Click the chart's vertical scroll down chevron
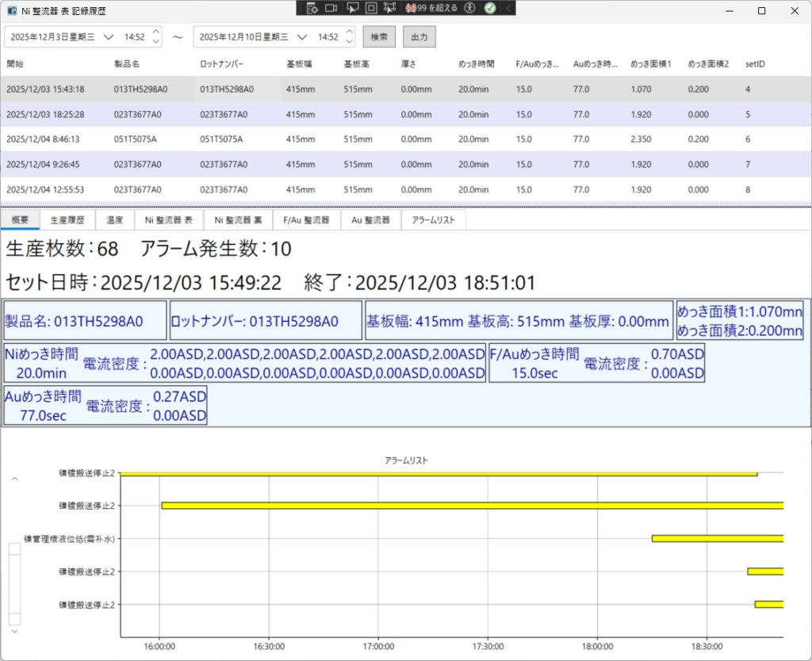812x661 pixels. pyautogui.click(x=14, y=631)
